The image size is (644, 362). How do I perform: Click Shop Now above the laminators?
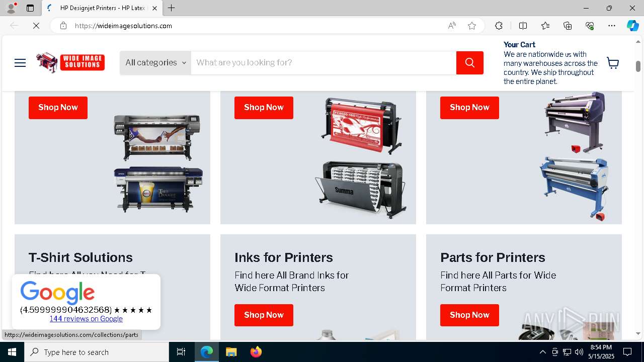pos(469,108)
